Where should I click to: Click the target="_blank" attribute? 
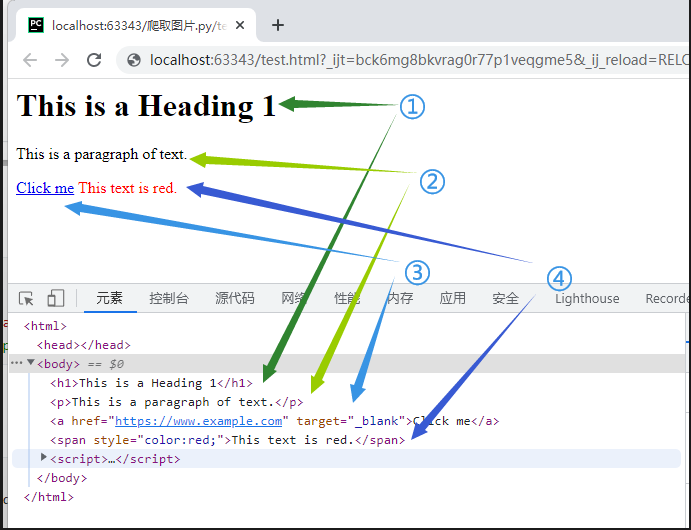351,421
